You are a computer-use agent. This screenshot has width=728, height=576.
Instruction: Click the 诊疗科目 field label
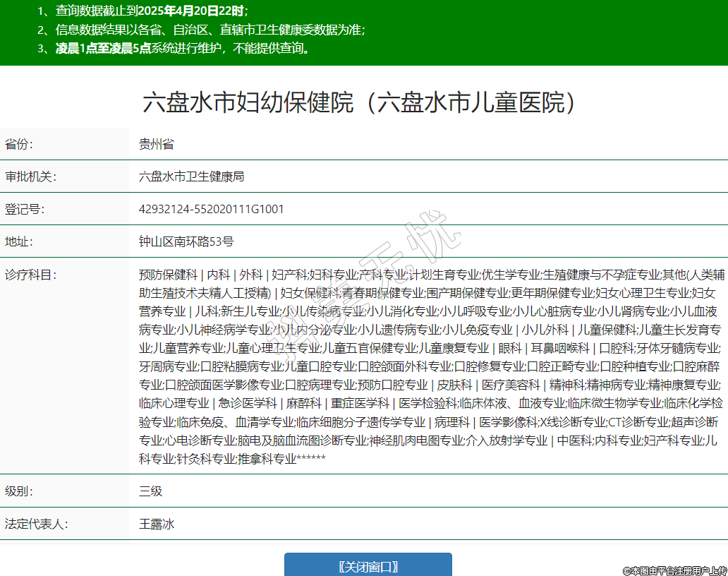click(30, 275)
